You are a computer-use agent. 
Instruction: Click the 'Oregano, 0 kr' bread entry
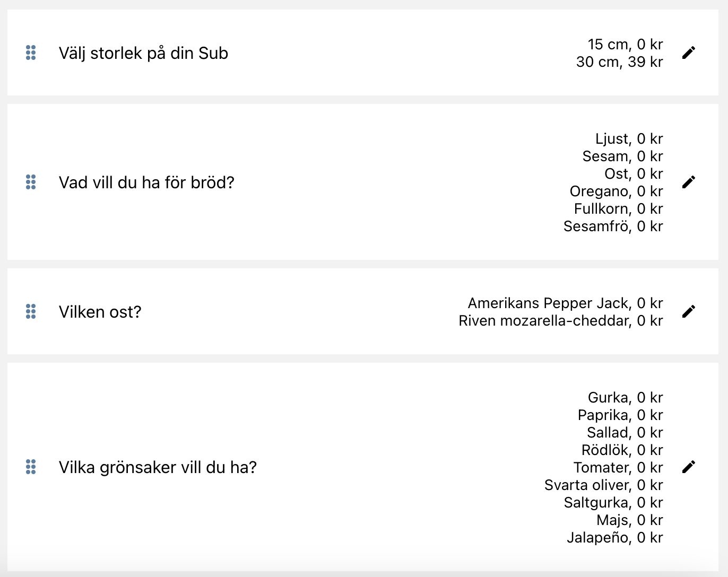tap(617, 191)
